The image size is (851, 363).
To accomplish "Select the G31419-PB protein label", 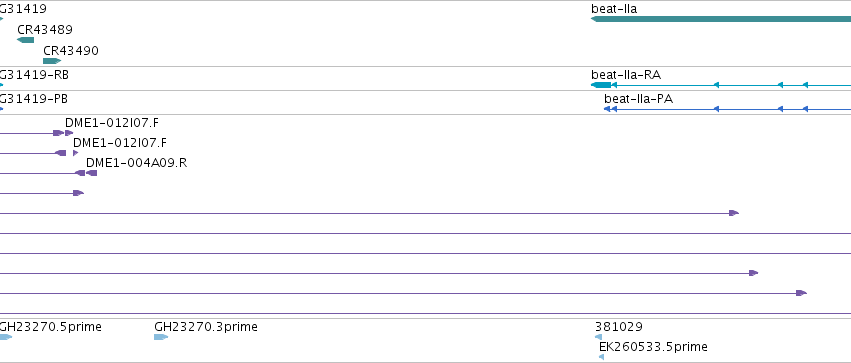I will [x=34, y=99].
